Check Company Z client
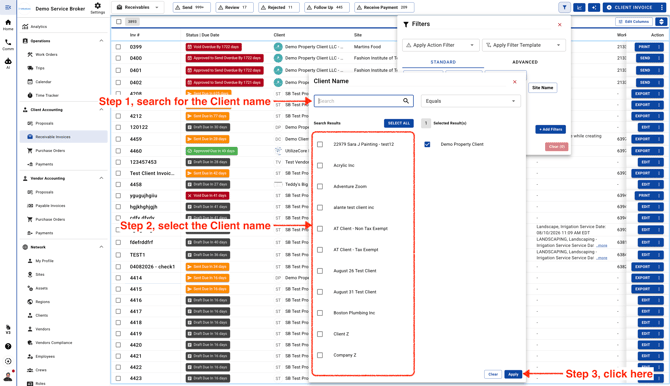 (320, 355)
